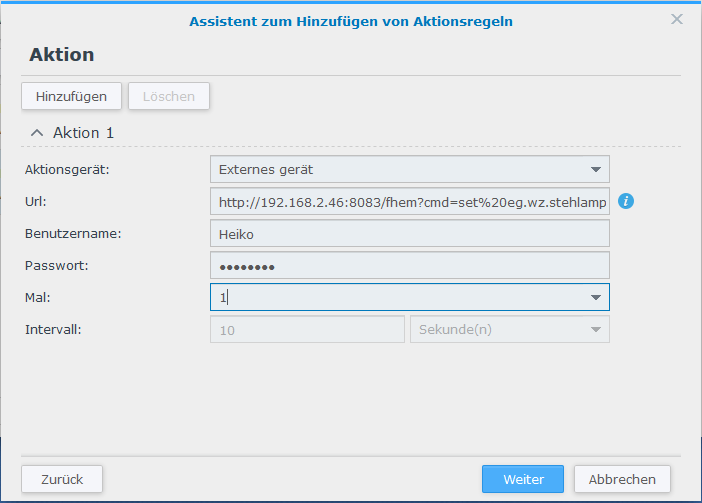702x503 pixels.
Task: Focus the Url input field
Action: [410, 201]
